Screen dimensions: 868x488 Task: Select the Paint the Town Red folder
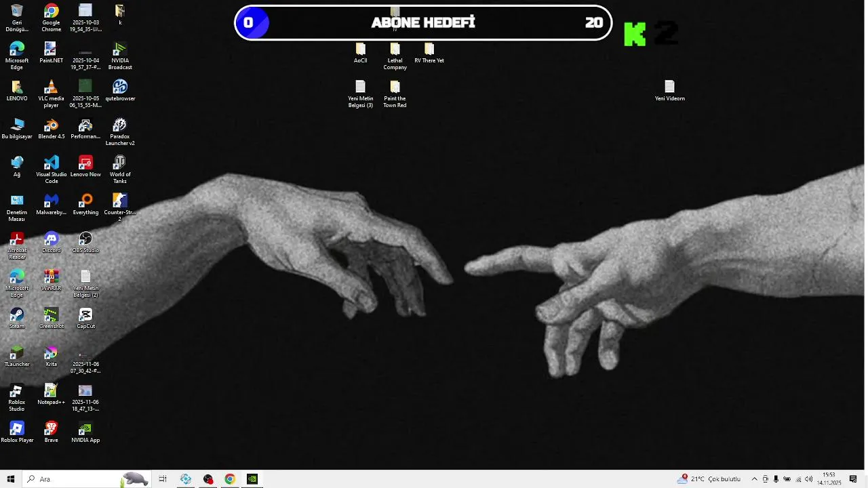(395, 94)
